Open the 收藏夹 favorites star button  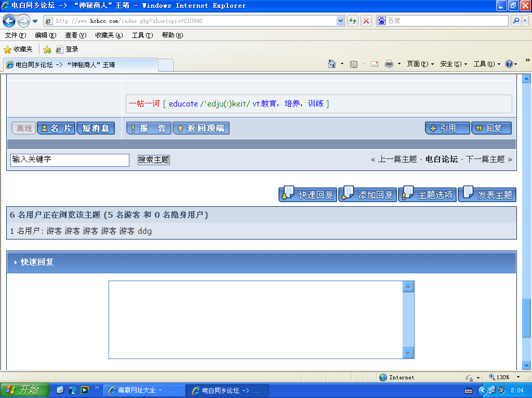pos(18,49)
